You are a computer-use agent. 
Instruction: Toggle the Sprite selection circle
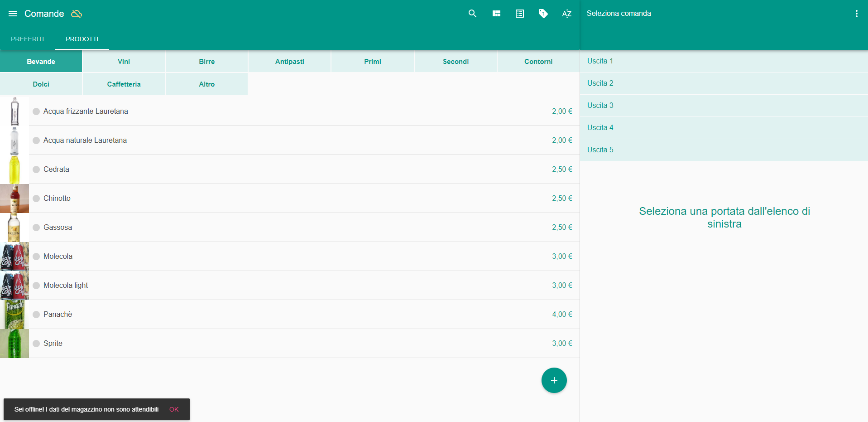click(36, 344)
